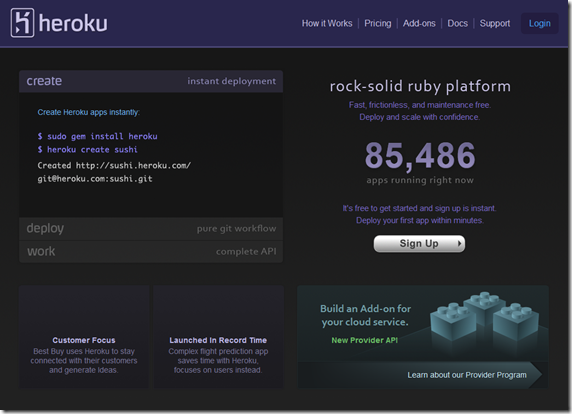
Task: Click 'Create Heroku apps instantly' text
Action: click(89, 112)
